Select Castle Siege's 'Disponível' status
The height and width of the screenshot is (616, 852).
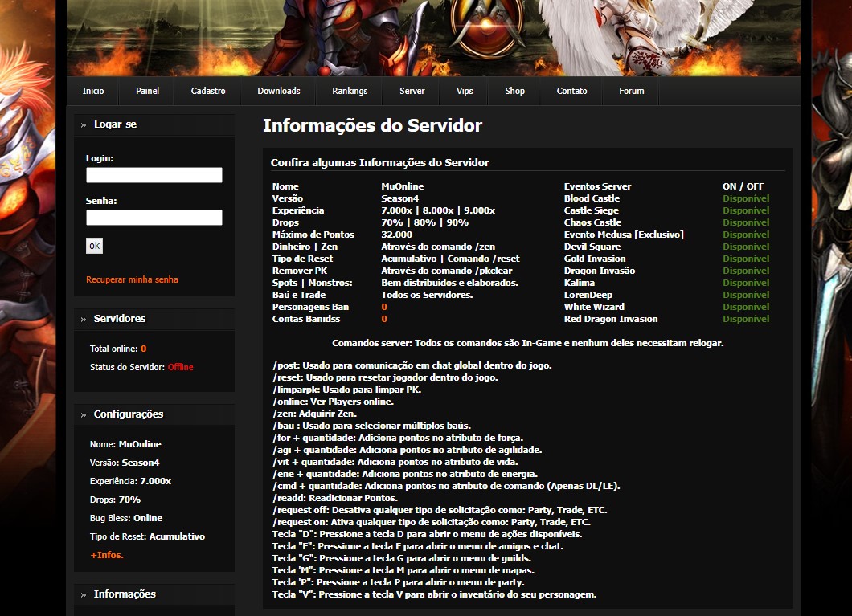(x=746, y=210)
